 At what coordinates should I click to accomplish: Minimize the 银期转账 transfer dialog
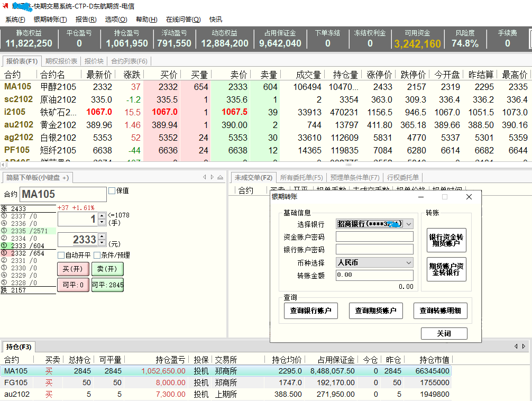coord(421,197)
